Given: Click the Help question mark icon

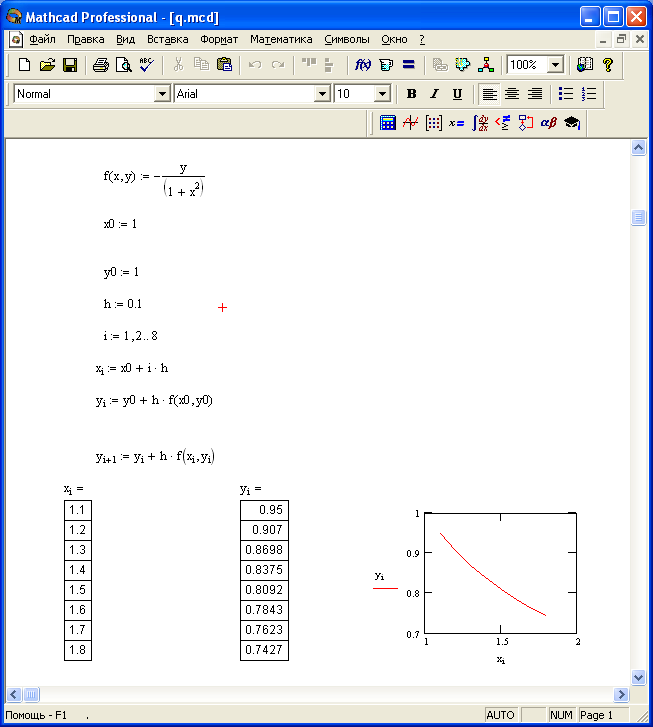Looking at the screenshot, I should [608, 65].
